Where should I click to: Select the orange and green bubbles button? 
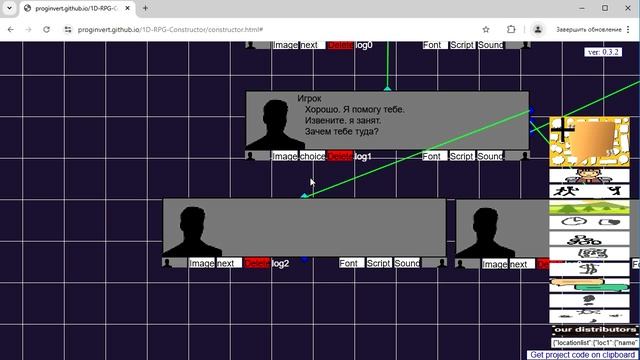[589, 285]
